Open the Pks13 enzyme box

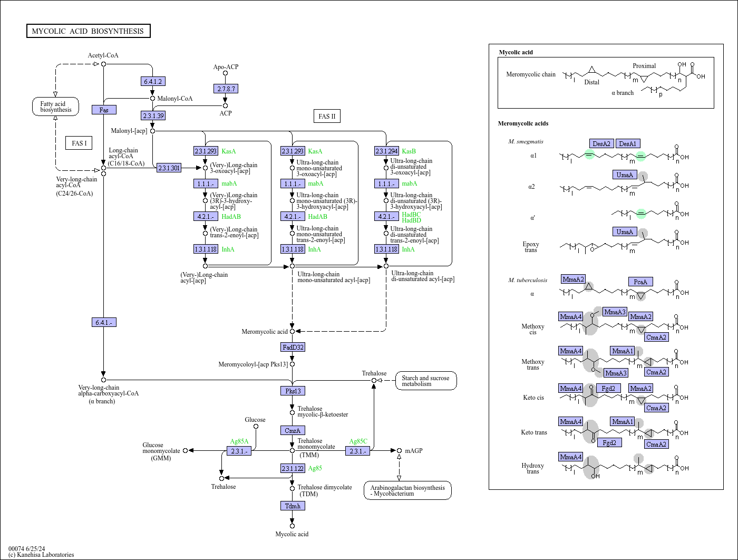[x=292, y=391]
